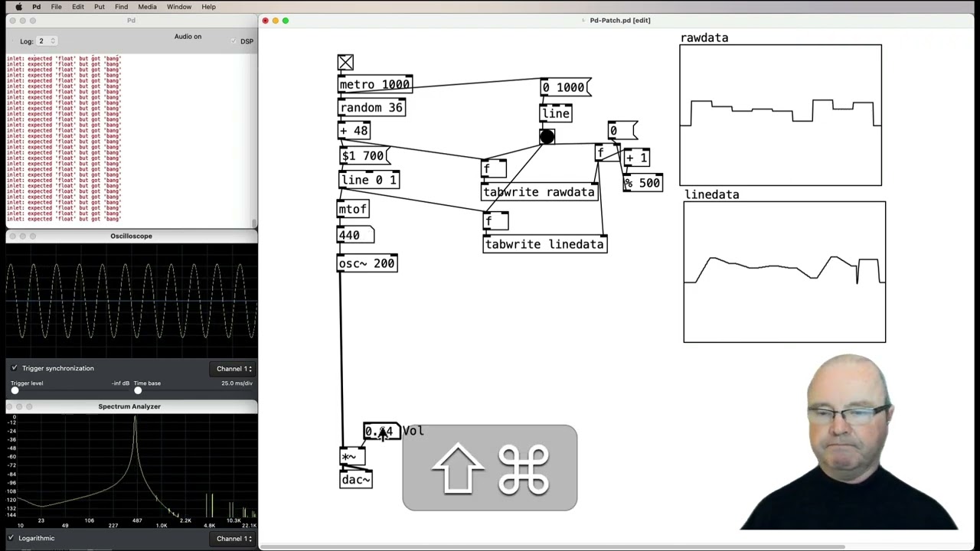This screenshot has width=980, height=551.
Task: Click the linedata array graph
Action: (x=784, y=272)
